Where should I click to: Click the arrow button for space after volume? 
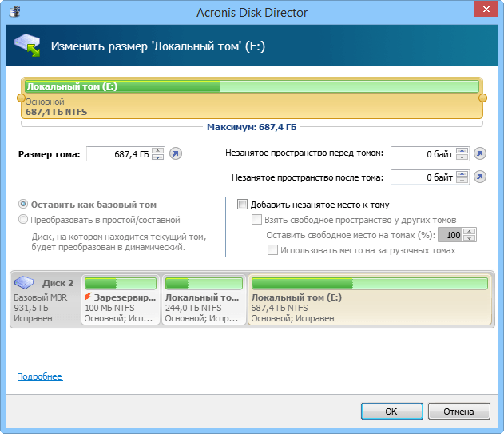479,177
